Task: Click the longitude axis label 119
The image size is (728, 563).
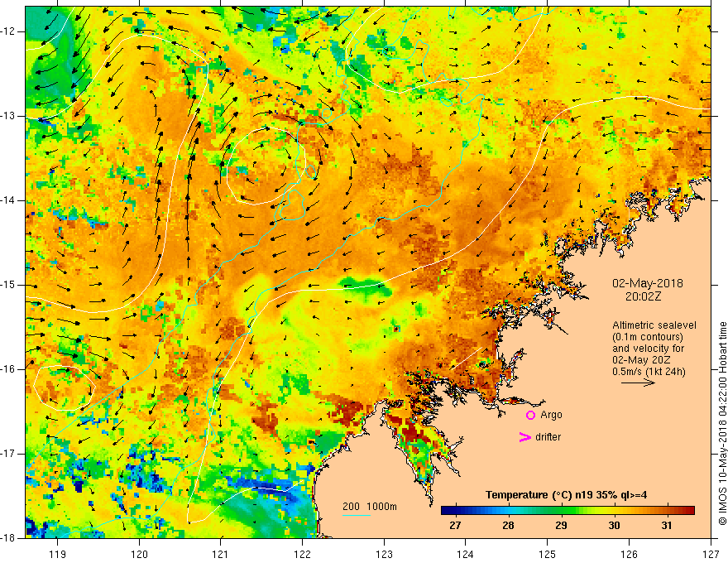Action: [57, 554]
